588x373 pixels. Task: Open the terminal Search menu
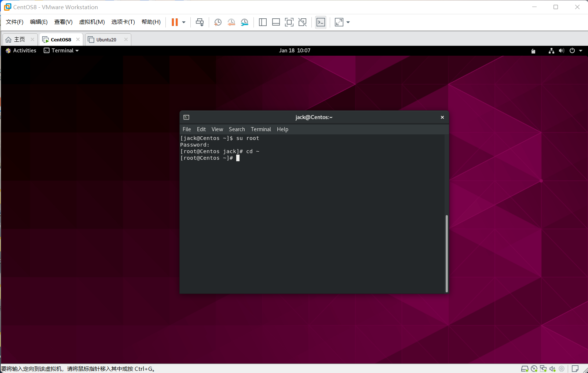pyautogui.click(x=237, y=129)
